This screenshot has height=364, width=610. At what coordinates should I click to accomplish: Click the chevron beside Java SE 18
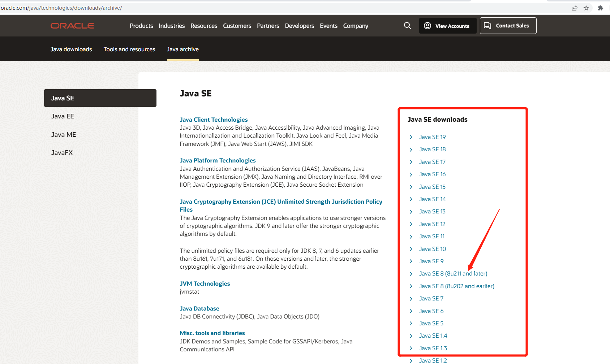point(411,149)
